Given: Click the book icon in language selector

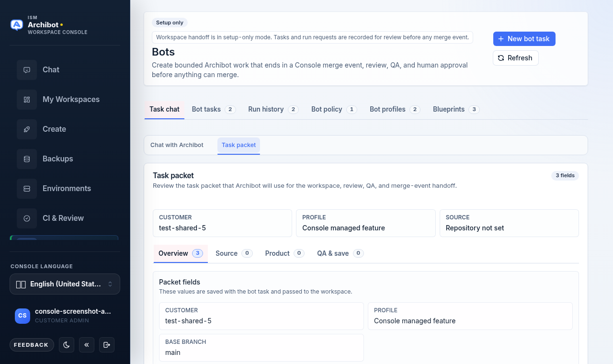Looking at the screenshot, I should (21, 284).
